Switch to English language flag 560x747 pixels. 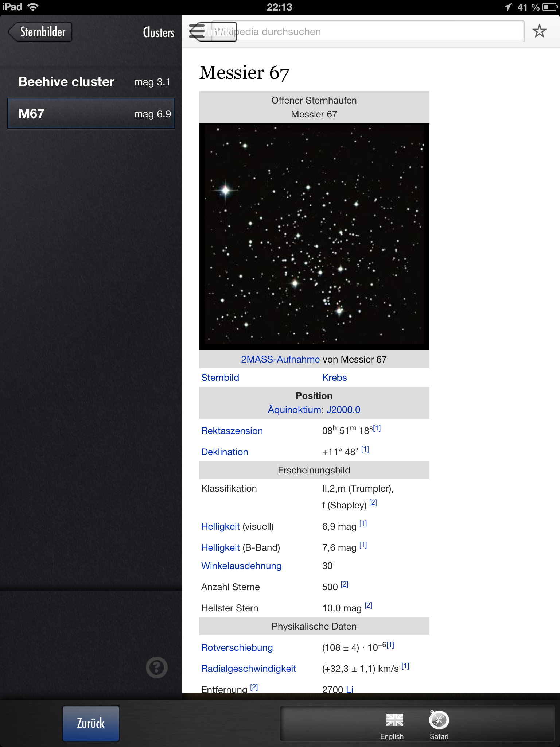[393, 725]
